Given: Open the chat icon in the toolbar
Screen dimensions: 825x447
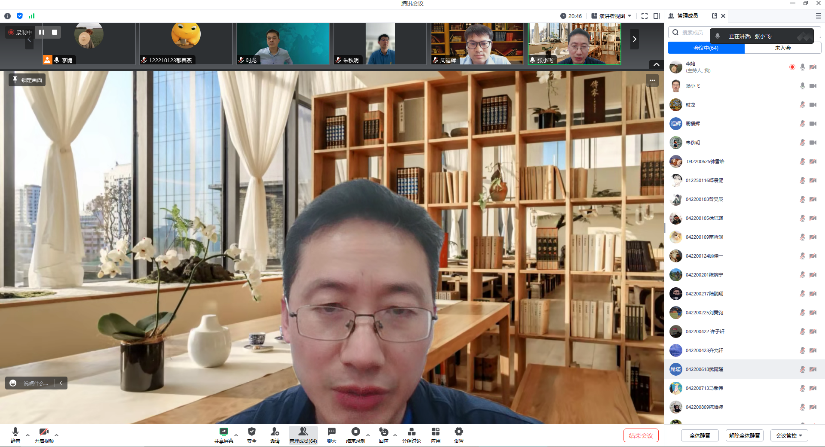Looking at the screenshot, I should tap(331, 432).
